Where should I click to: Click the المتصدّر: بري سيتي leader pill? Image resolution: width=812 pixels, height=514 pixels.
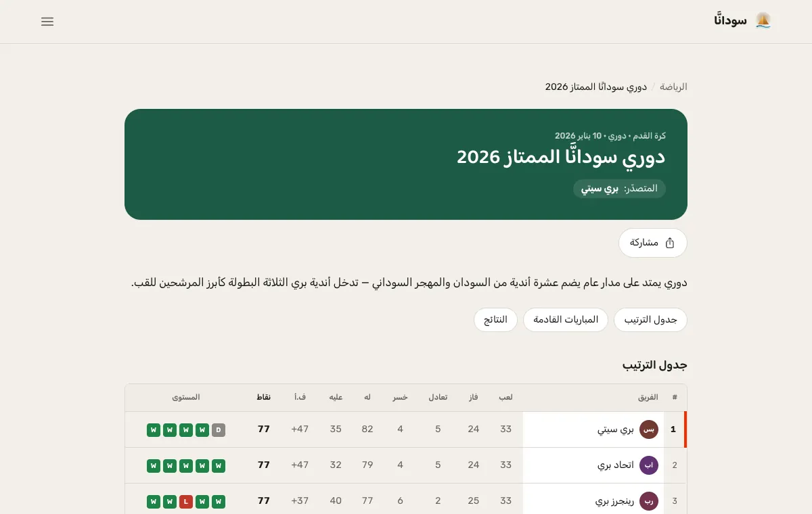click(x=619, y=189)
